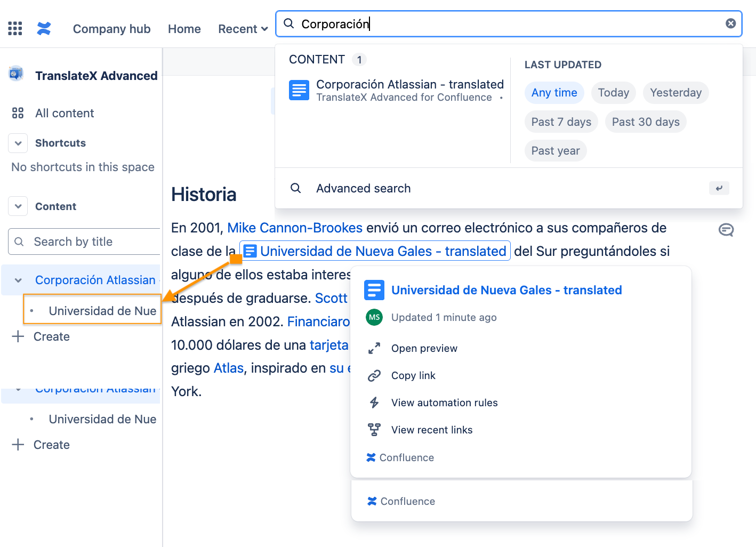The image size is (756, 547).
Task: Follow the tarjeta link
Action: coord(329,345)
